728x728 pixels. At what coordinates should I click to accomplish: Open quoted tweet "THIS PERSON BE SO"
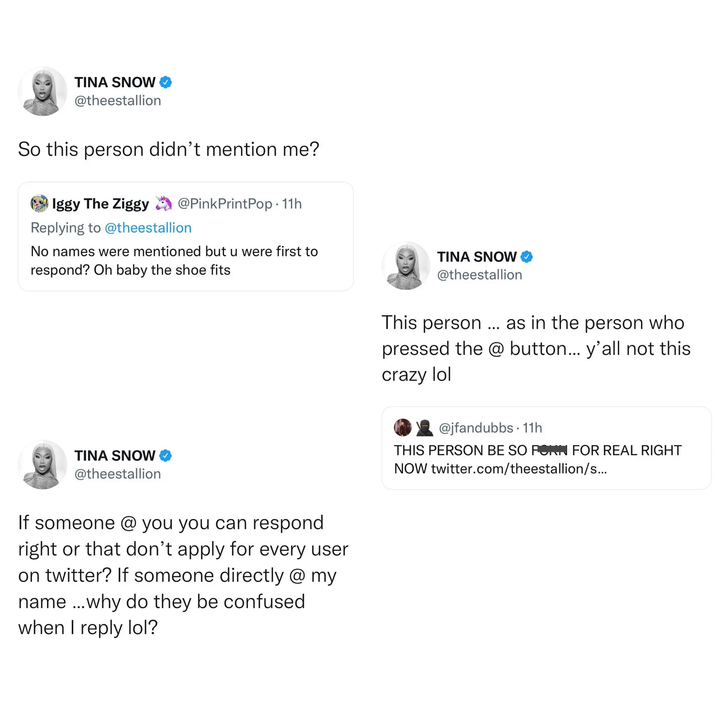546,459
